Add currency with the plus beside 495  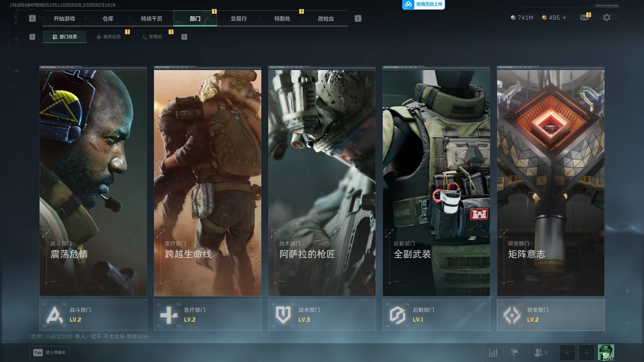[x=565, y=17]
